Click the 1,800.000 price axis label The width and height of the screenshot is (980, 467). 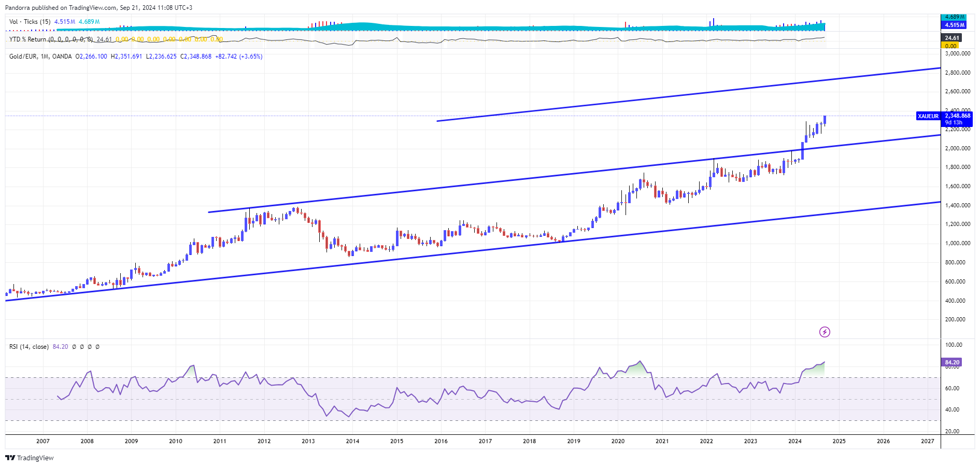[x=958, y=167]
